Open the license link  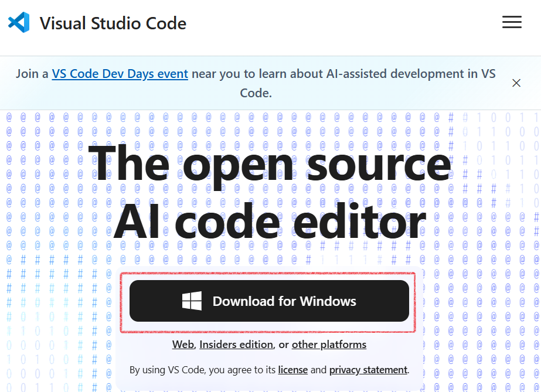point(292,370)
